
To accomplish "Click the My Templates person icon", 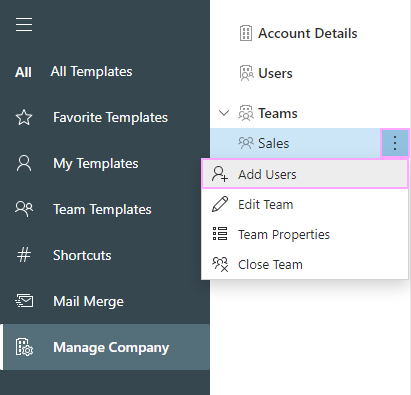I will (x=24, y=163).
